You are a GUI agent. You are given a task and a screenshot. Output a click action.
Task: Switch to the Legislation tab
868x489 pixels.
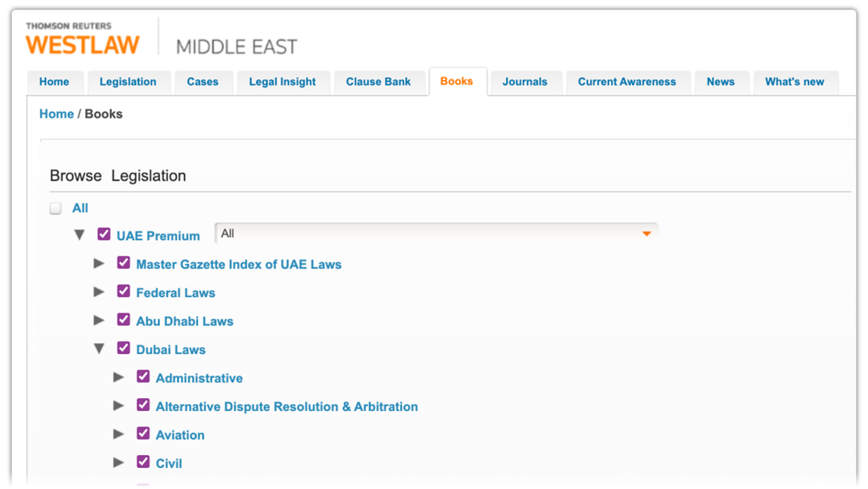point(127,82)
